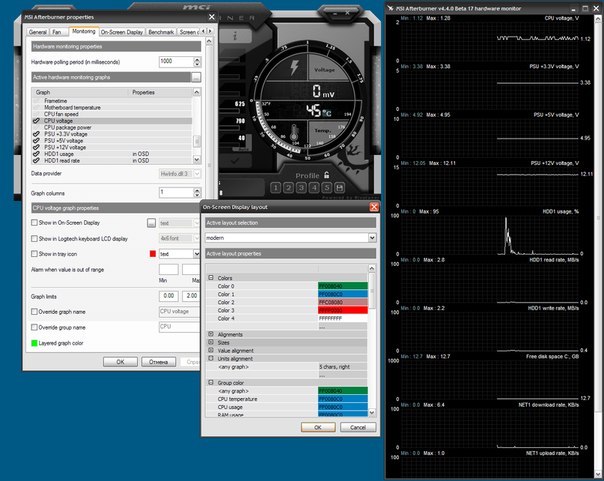Select profile slot 5 in Afterburner
This screenshot has height=481, width=604.
point(327,188)
